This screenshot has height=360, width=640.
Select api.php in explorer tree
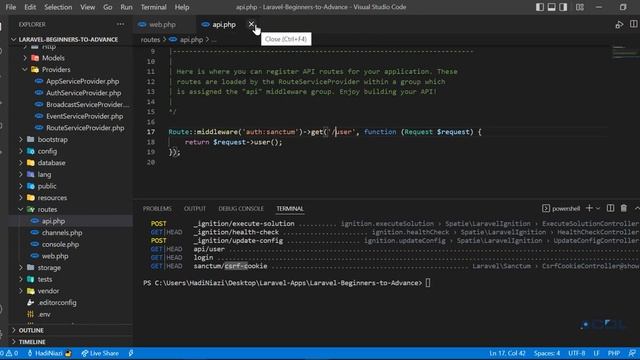point(53,221)
